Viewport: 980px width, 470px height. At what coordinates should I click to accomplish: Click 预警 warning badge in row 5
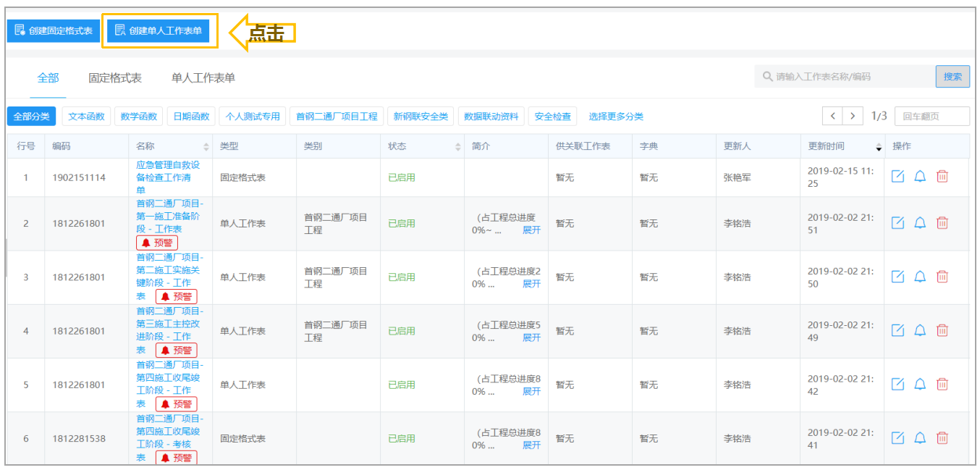177,404
